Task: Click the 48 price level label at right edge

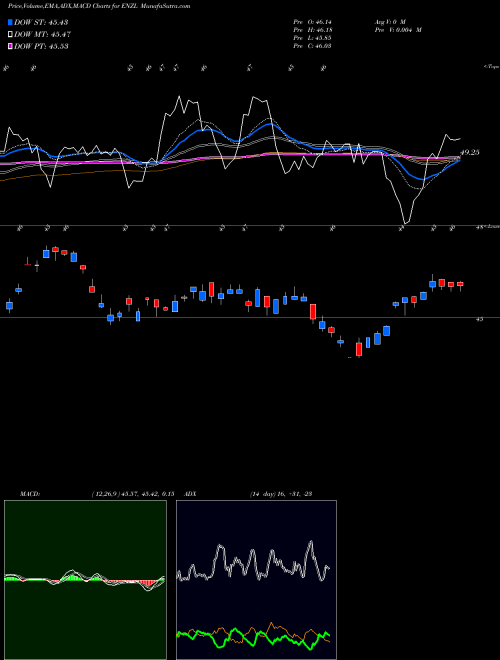Action: [479, 227]
